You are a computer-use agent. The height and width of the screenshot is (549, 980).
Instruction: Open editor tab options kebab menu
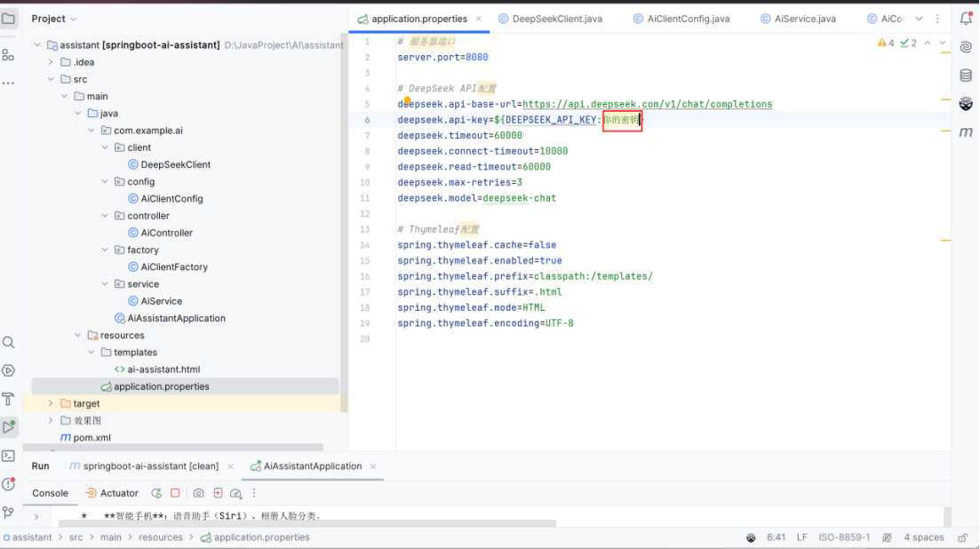937,19
